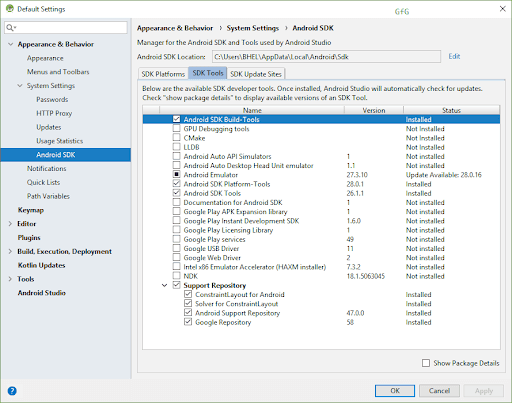This screenshot has height=403, width=512.
Task: Open Usage Statistics settings
Action: tap(59, 141)
